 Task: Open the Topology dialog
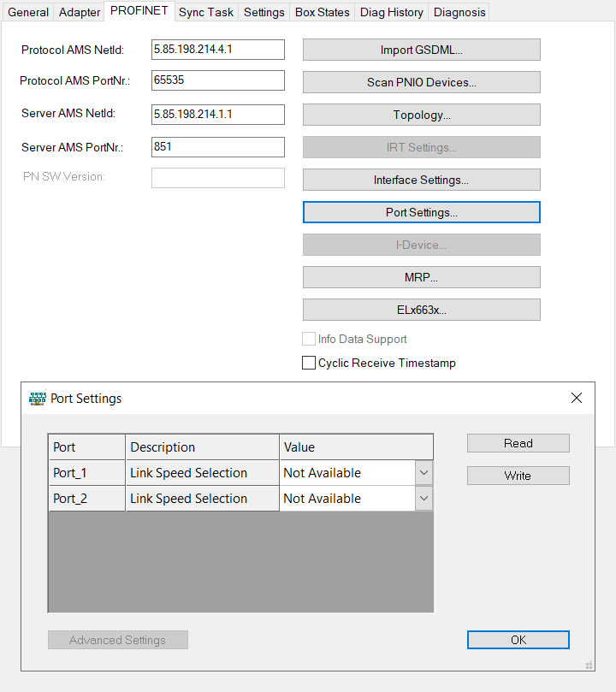(x=422, y=115)
